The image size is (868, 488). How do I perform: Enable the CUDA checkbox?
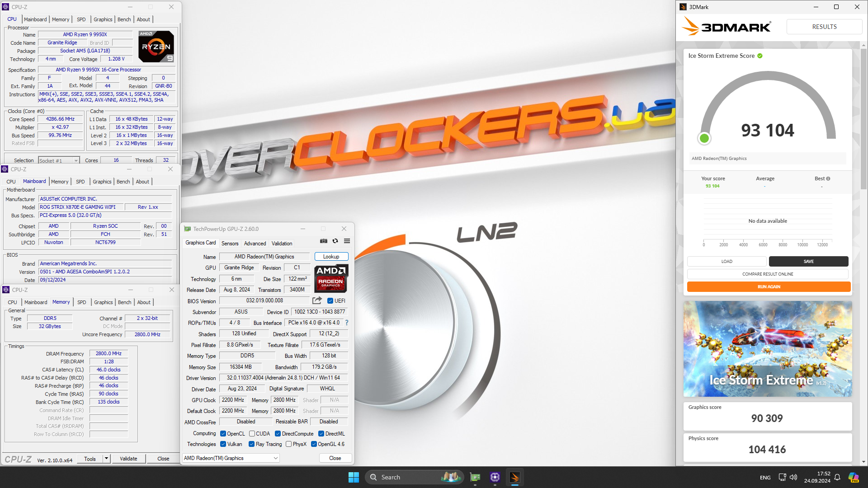click(x=252, y=434)
